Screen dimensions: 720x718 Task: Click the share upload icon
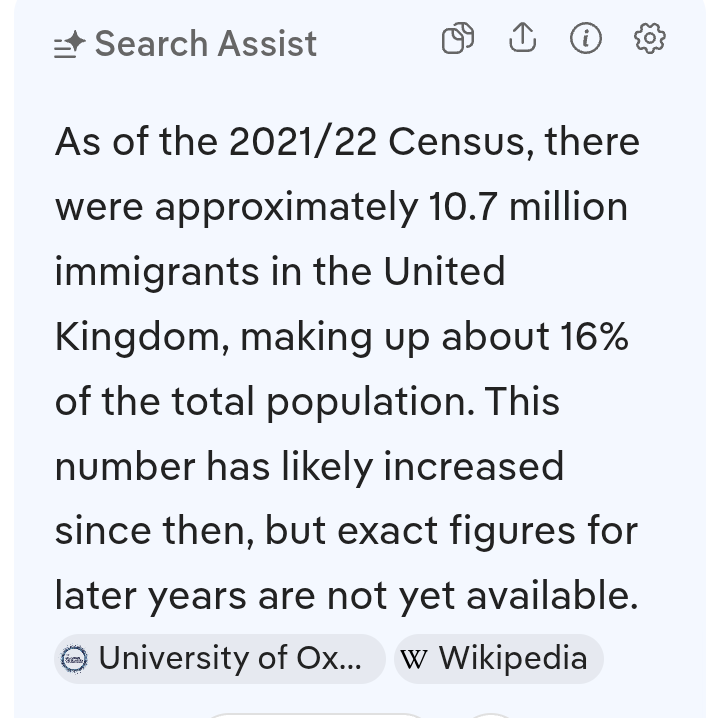[x=522, y=39]
